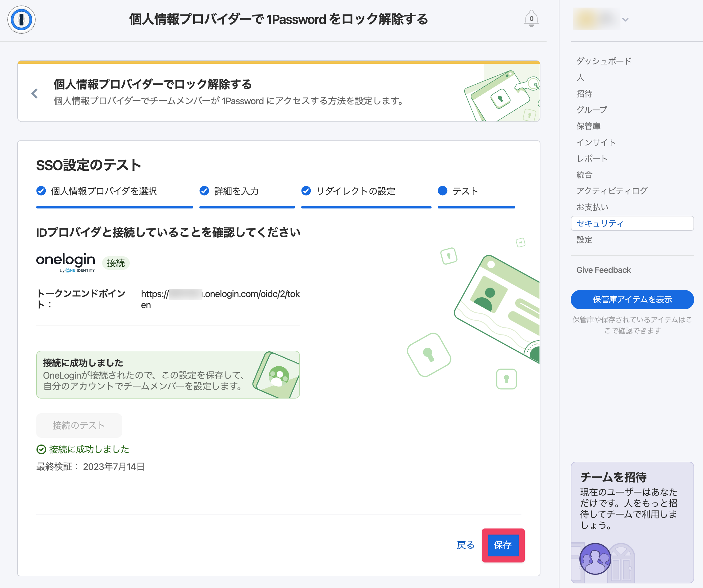The image size is (703, 588).
Task: Open 保管庫 in the sidebar
Action: click(588, 126)
